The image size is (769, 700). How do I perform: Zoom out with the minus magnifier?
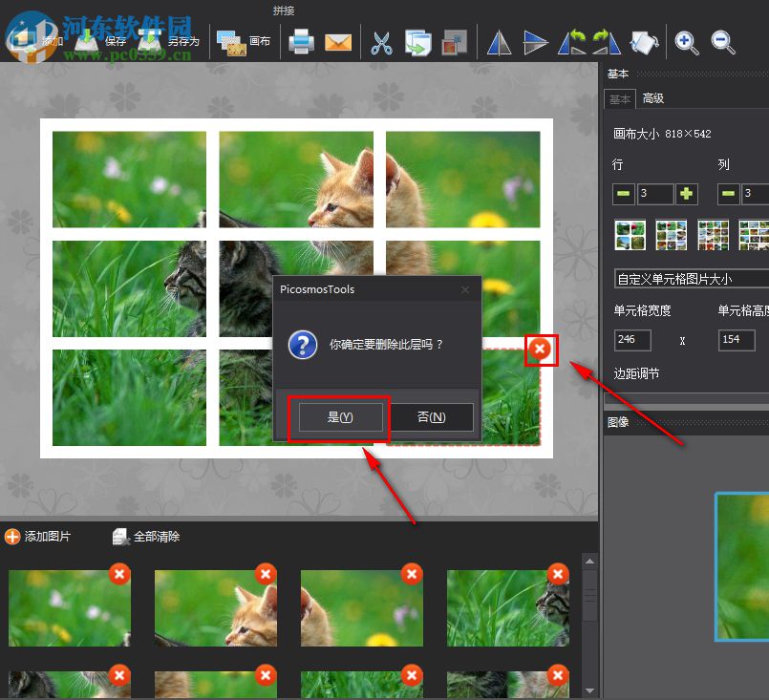(x=723, y=43)
